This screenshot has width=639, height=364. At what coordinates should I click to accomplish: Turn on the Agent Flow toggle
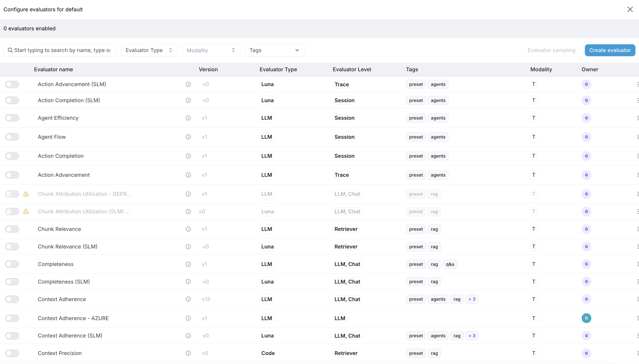[x=12, y=137]
